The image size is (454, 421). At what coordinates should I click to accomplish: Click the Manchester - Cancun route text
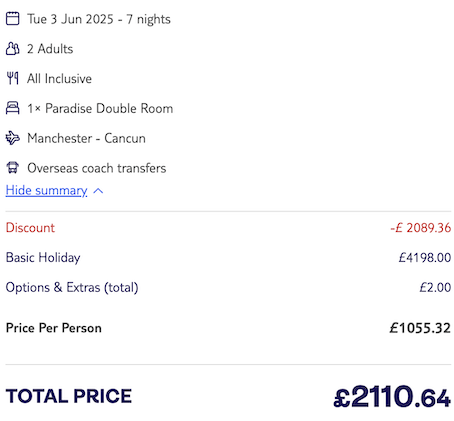(86, 138)
